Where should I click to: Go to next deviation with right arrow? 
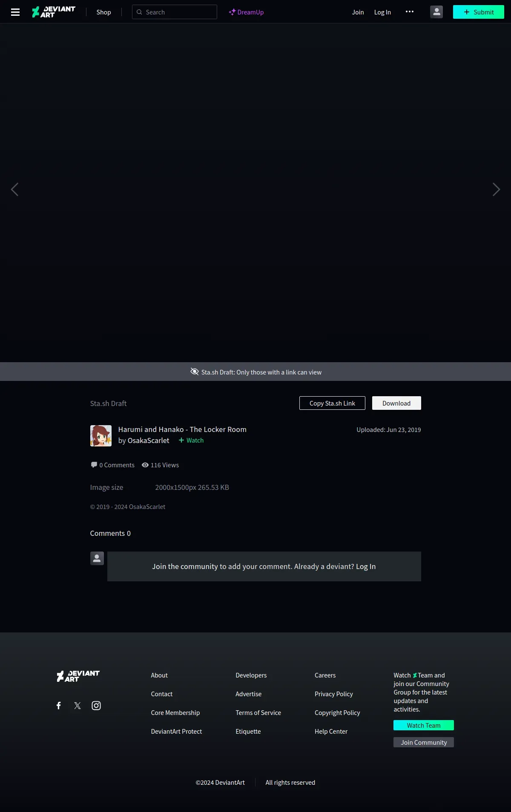tap(496, 189)
